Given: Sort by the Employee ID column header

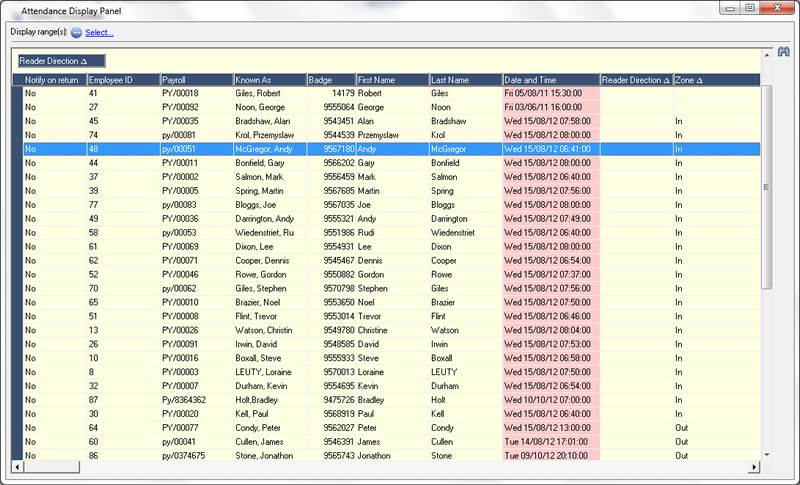Looking at the screenshot, I should click(123, 80).
